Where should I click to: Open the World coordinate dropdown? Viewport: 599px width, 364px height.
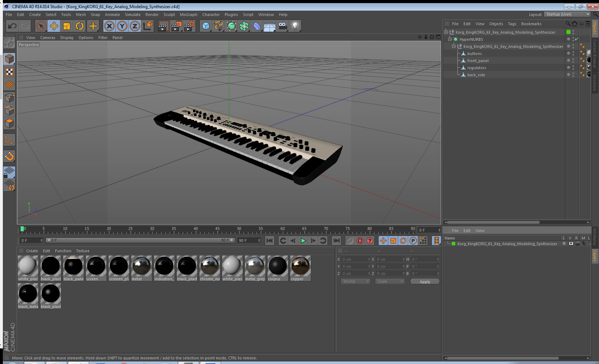(356, 281)
